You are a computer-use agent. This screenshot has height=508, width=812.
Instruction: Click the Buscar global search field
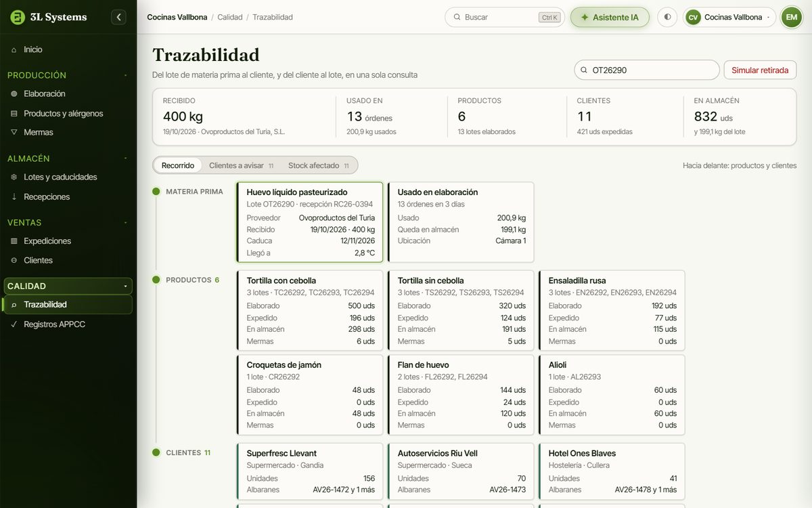click(x=505, y=17)
